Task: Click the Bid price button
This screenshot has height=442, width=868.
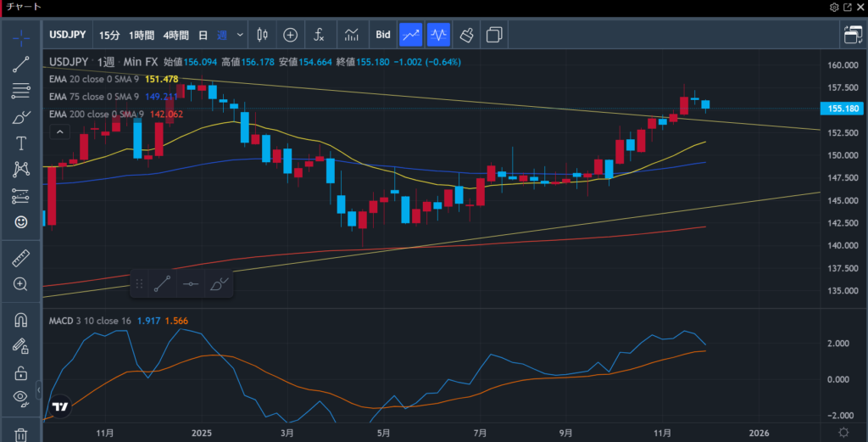Action: click(383, 35)
